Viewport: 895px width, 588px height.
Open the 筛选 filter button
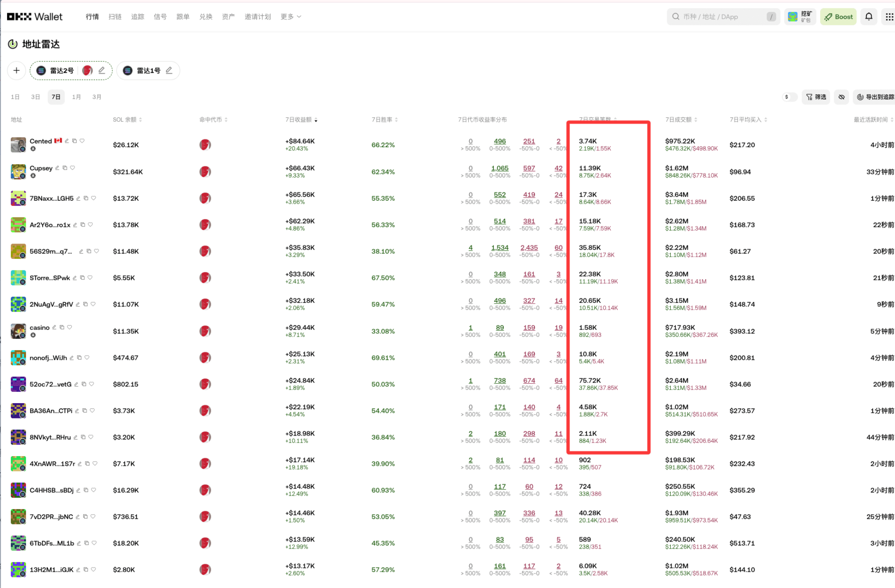[816, 97]
